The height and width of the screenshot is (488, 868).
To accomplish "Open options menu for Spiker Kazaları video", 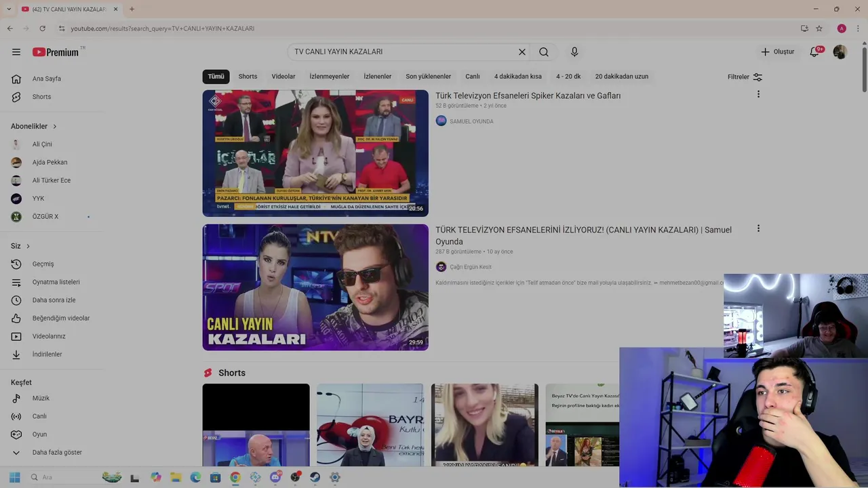I will pyautogui.click(x=758, y=94).
